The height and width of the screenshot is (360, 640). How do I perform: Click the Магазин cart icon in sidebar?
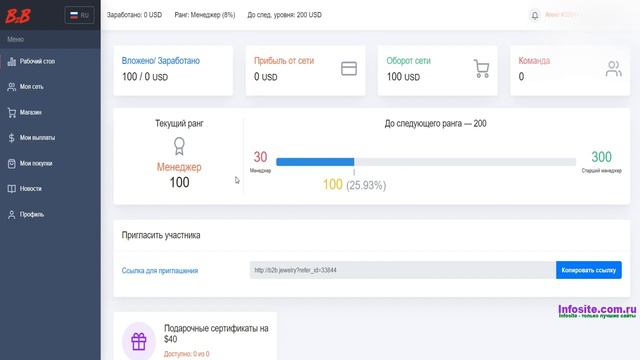[12, 113]
